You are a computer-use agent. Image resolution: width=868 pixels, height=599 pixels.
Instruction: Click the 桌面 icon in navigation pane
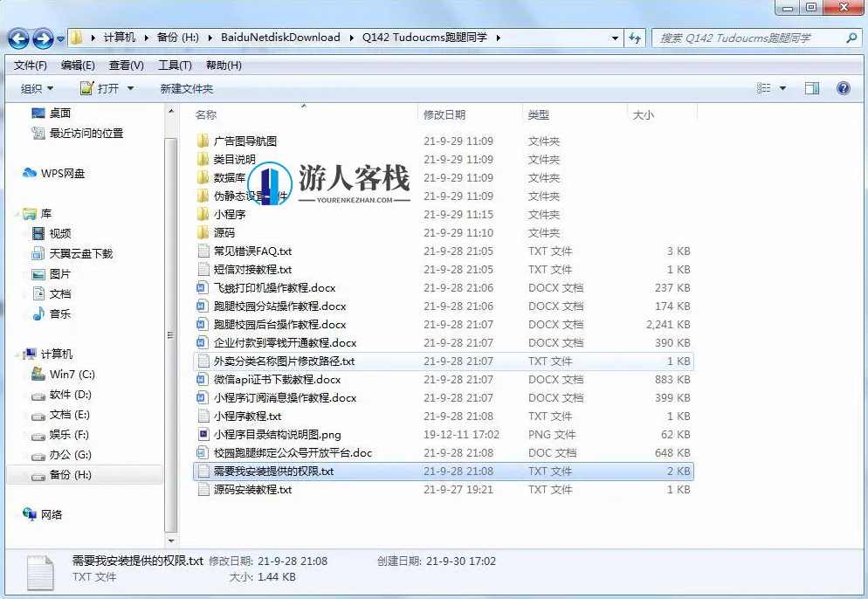tap(37, 112)
